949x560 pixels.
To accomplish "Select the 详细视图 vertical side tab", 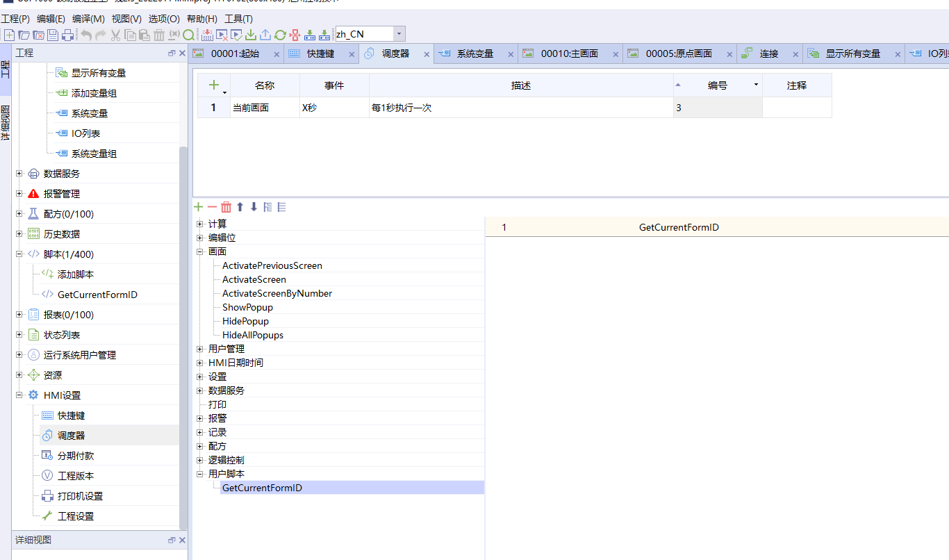I will (x=6, y=124).
